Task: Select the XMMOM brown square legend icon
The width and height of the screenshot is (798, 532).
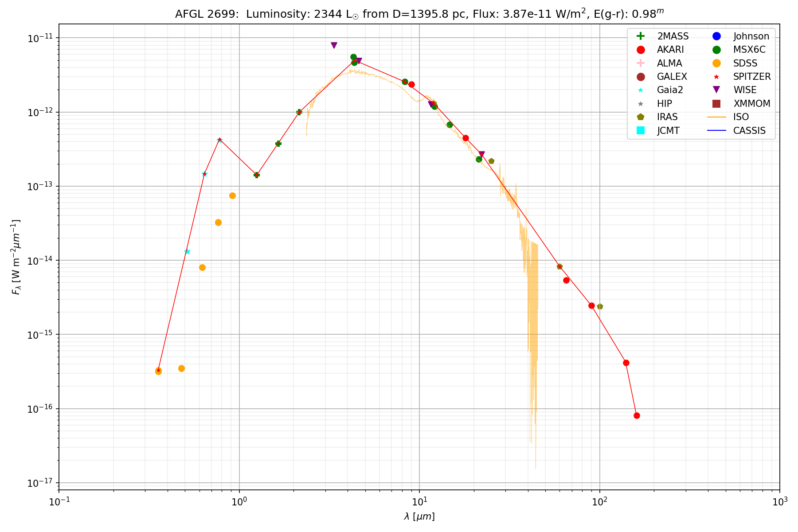Action: pos(716,104)
